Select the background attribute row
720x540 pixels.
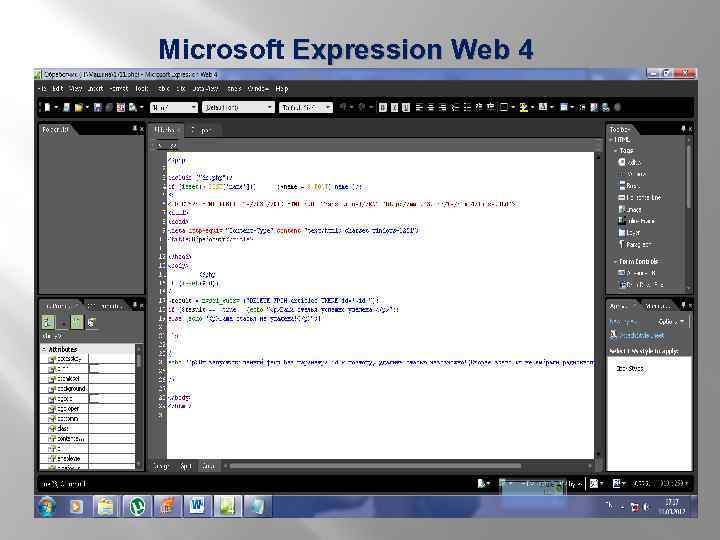click(x=88, y=389)
